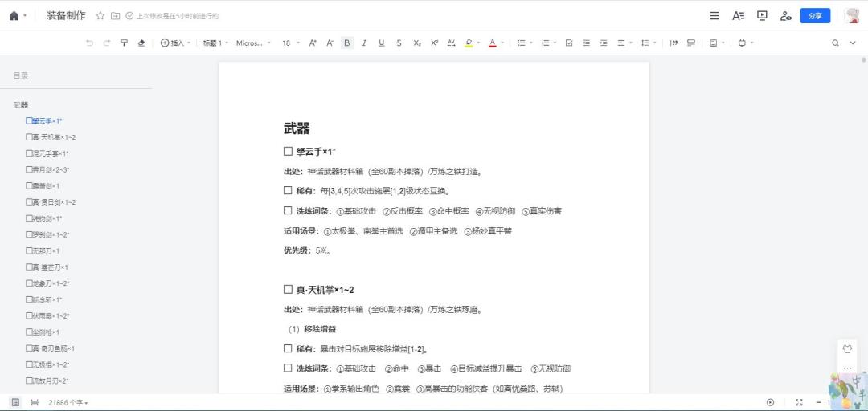Click the blue 分享 share button
Image resolution: width=868 pixels, height=411 pixels.
click(x=814, y=16)
